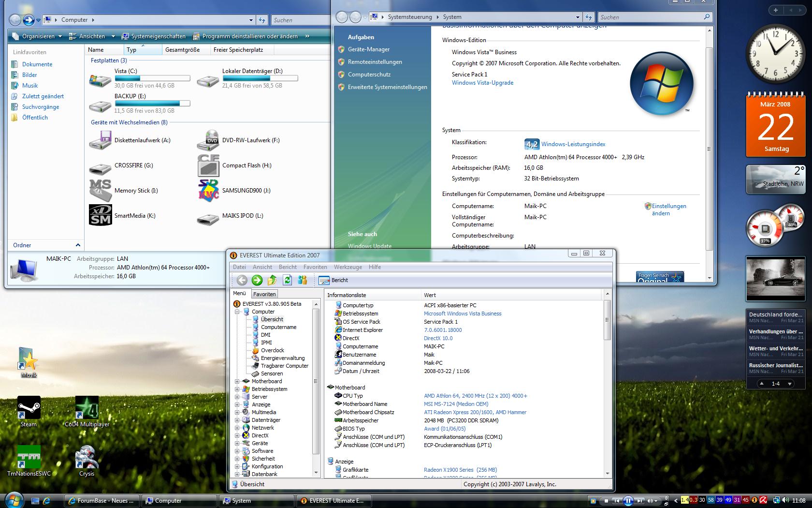Select the DVD-RW-Laufwerk (F:) drive icon
The image size is (812, 508).
208,140
